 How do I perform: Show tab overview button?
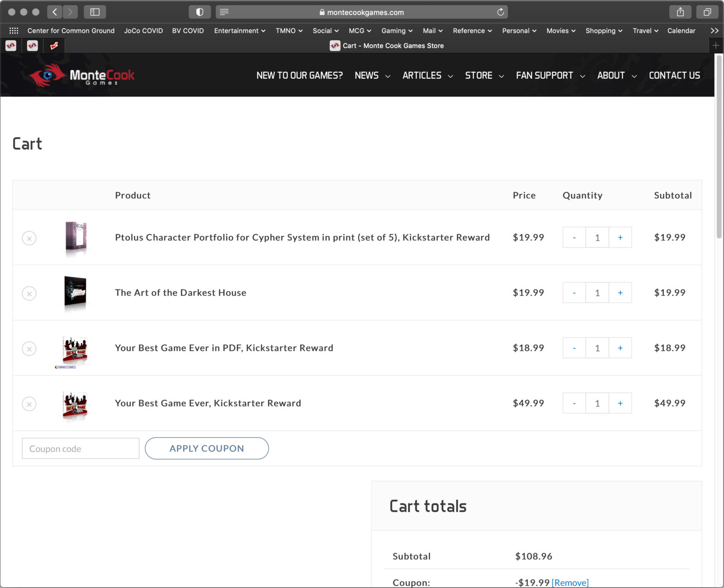tap(707, 12)
